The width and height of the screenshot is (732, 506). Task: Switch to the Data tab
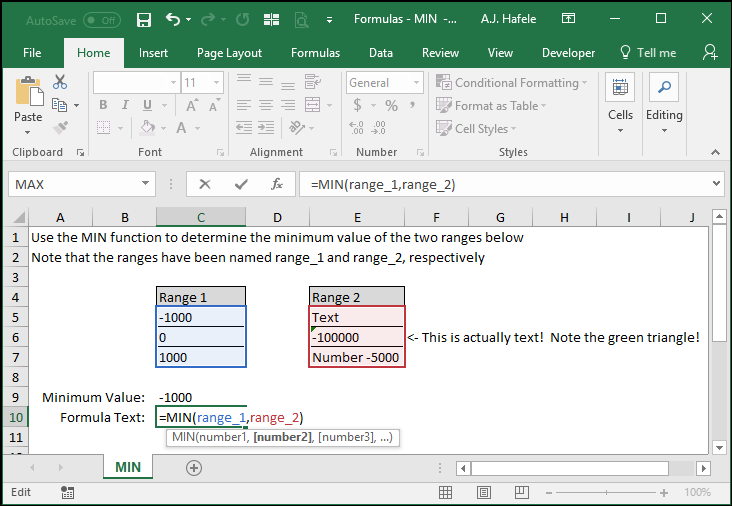click(381, 53)
